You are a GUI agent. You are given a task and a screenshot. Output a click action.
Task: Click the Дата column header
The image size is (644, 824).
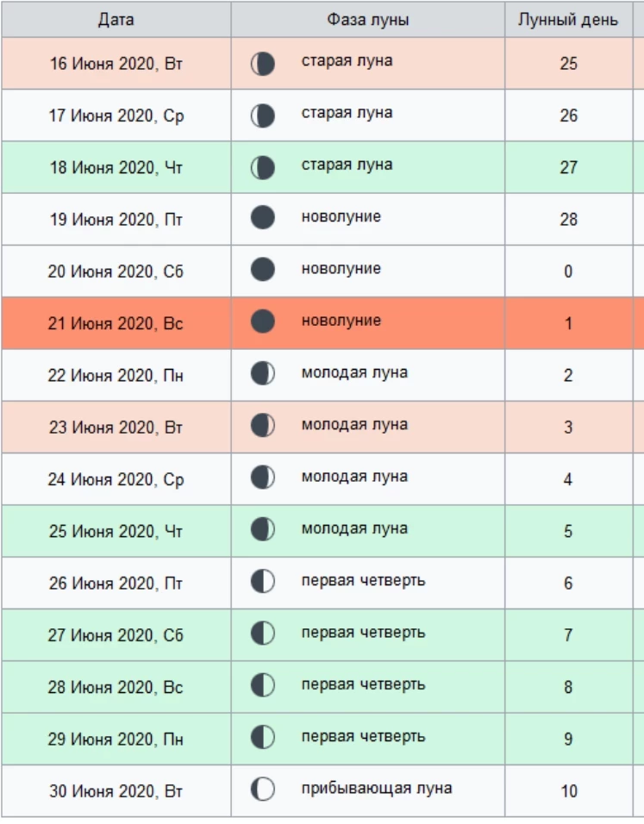point(116,20)
